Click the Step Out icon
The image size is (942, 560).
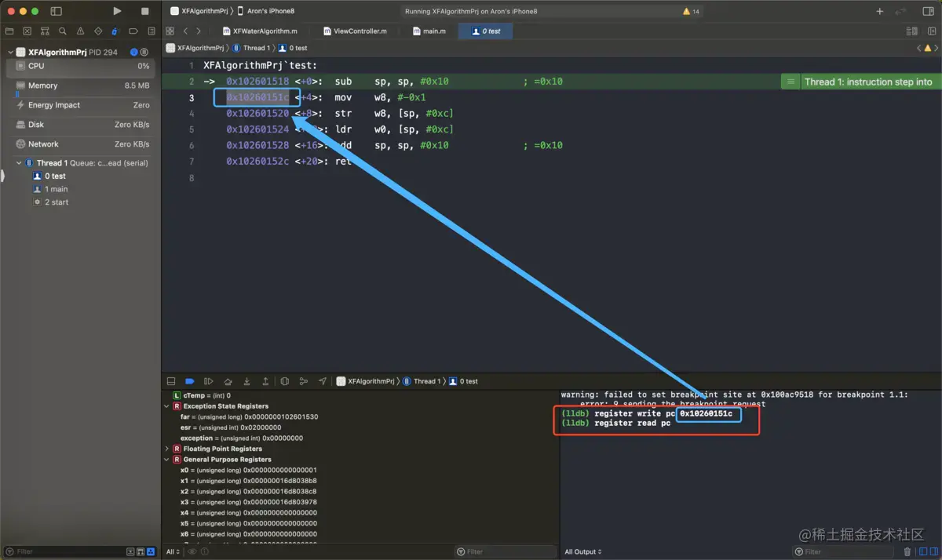point(265,381)
